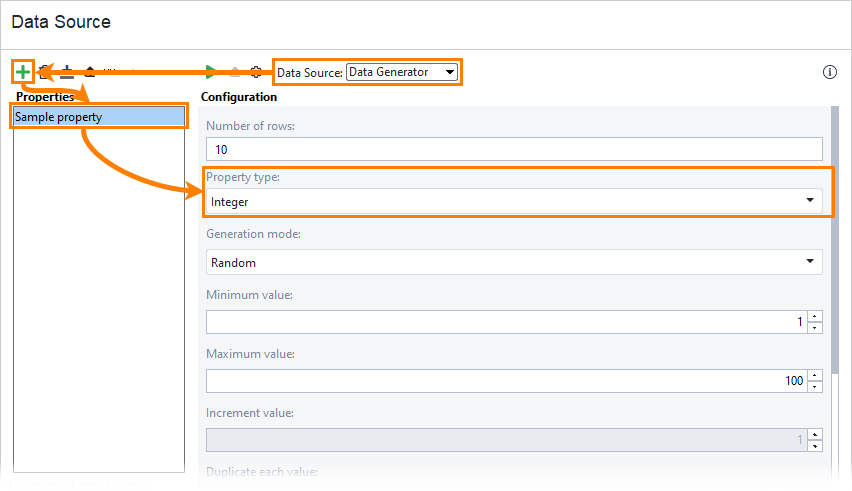Open the Generation mode dropdown
This screenshot has height=491, width=852.
[514, 262]
